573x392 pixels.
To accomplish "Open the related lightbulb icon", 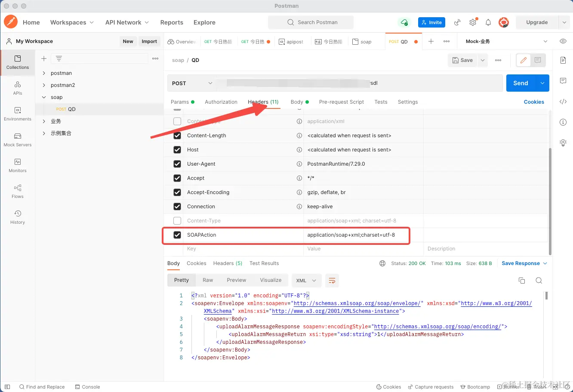I will point(563,143).
